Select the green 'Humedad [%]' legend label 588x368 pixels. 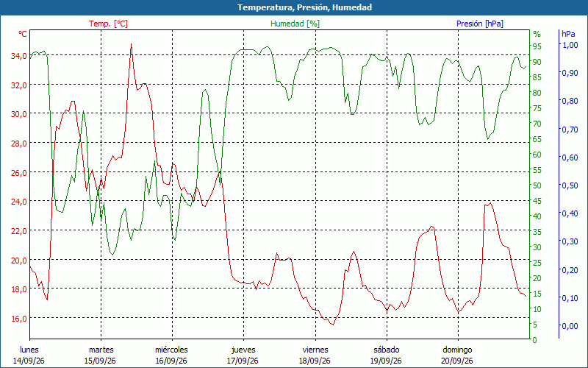[295, 24]
